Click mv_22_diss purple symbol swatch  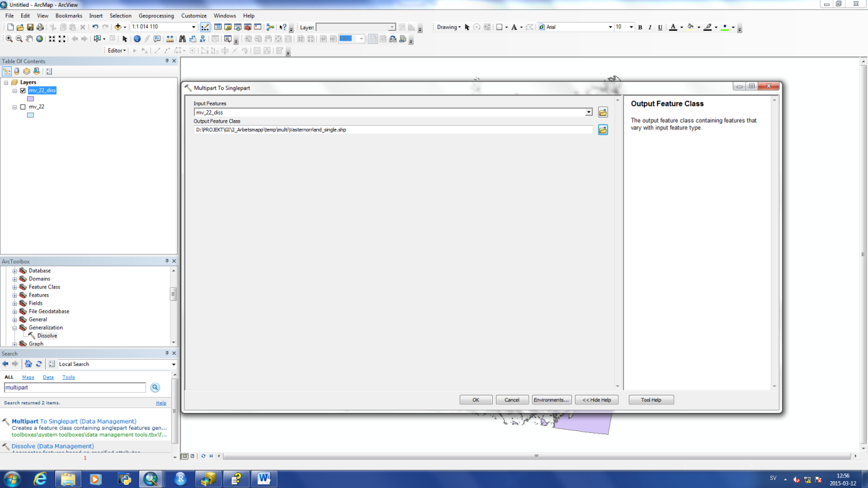30,99
